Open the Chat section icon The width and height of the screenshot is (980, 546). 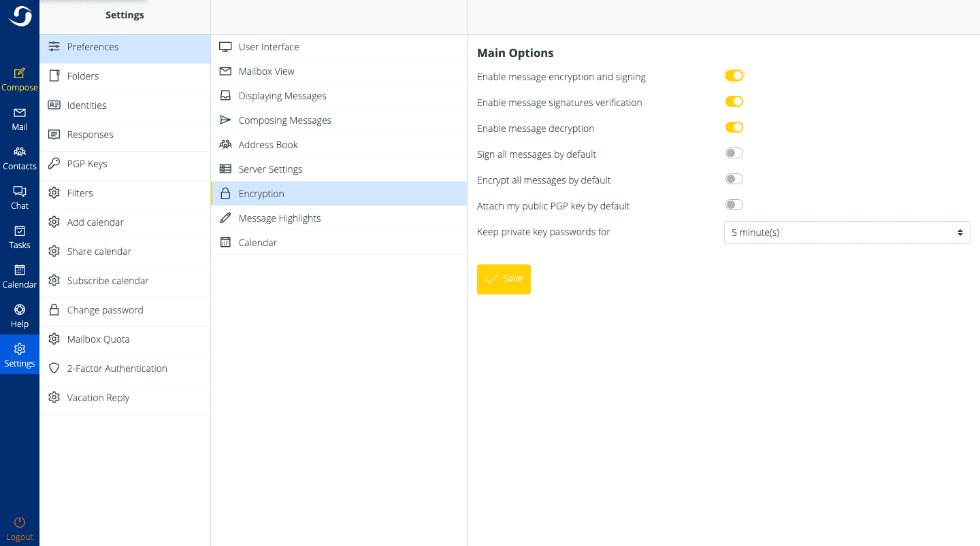pyautogui.click(x=20, y=192)
